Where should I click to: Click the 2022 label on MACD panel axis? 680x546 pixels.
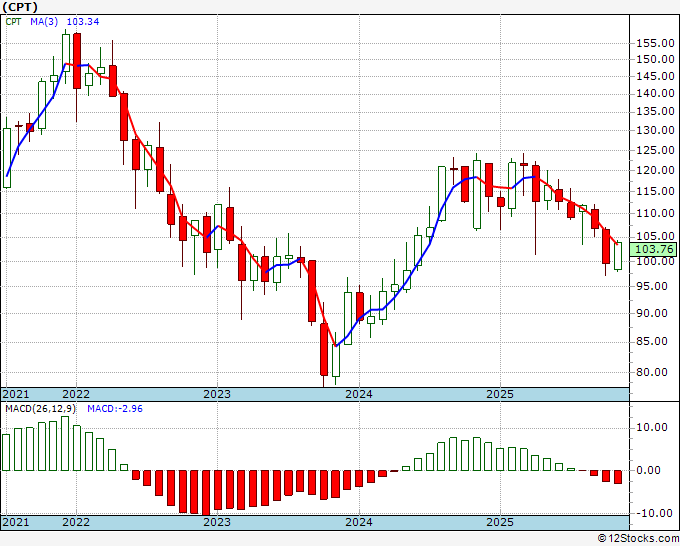[76, 522]
